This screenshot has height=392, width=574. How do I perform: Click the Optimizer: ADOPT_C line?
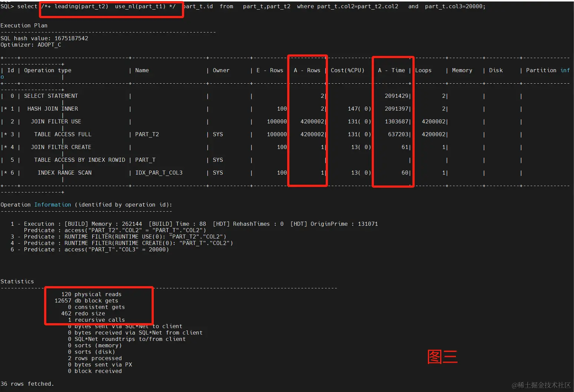[31, 45]
